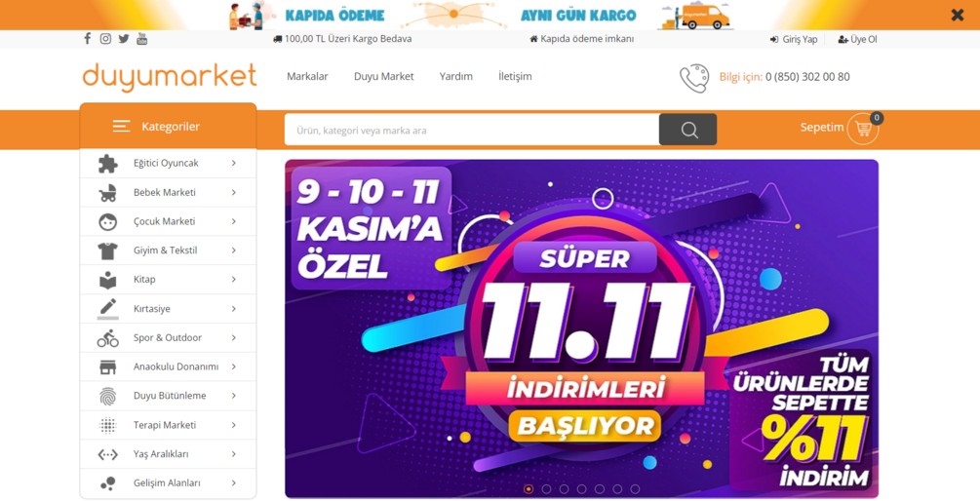Focus the product search input field
The height and width of the screenshot is (501, 980).
472,130
